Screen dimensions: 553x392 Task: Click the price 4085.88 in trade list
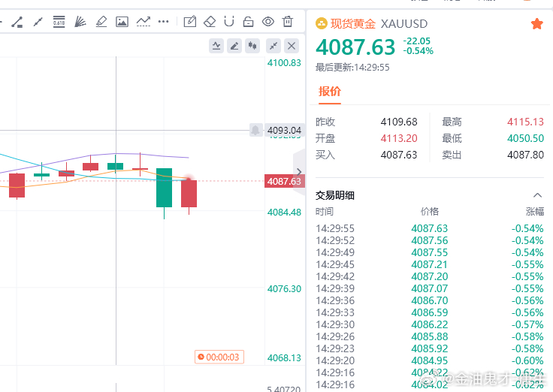(430, 336)
